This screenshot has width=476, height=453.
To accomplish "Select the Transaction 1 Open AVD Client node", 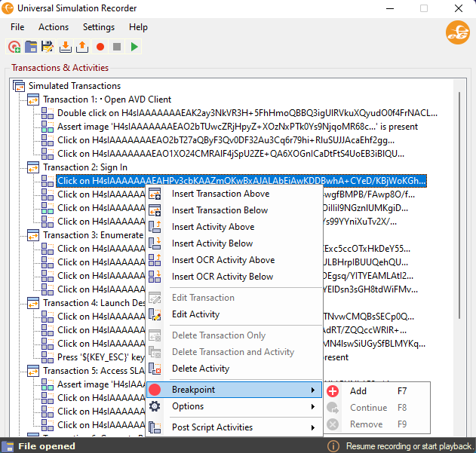I will click(106, 99).
